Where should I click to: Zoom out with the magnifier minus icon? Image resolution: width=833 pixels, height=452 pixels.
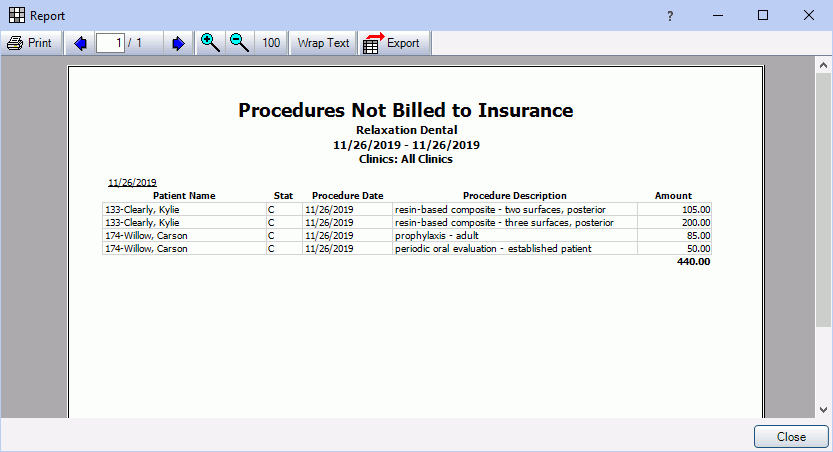tap(240, 43)
